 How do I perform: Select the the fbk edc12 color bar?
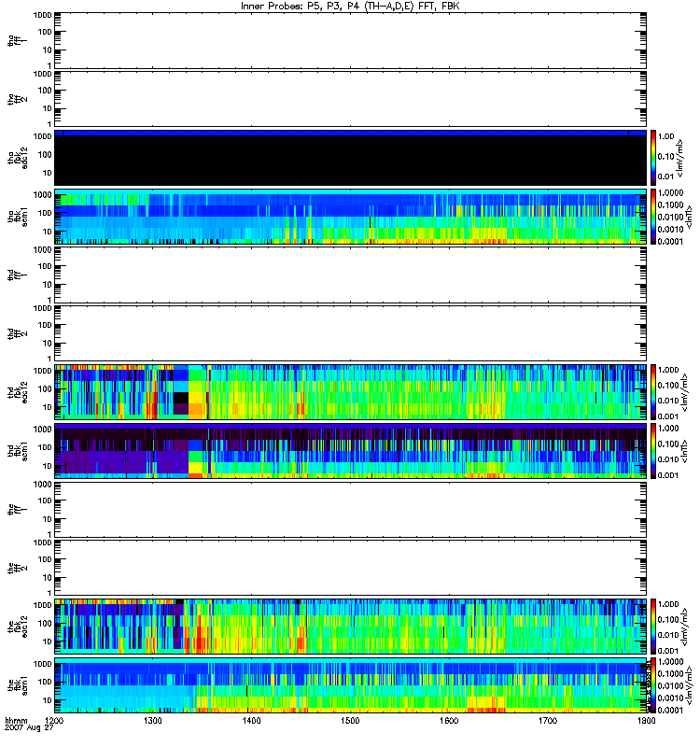[x=653, y=627]
